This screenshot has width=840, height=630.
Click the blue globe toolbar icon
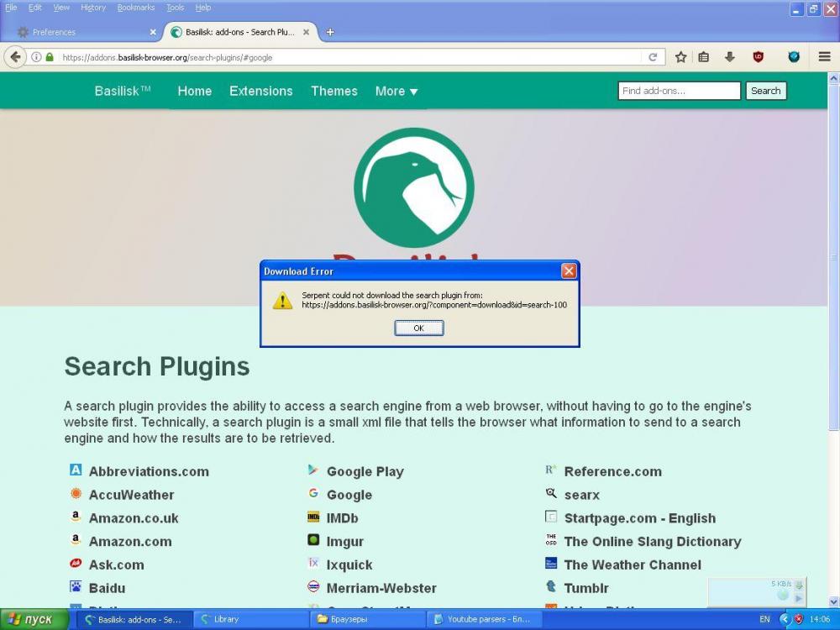coord(794,57)
